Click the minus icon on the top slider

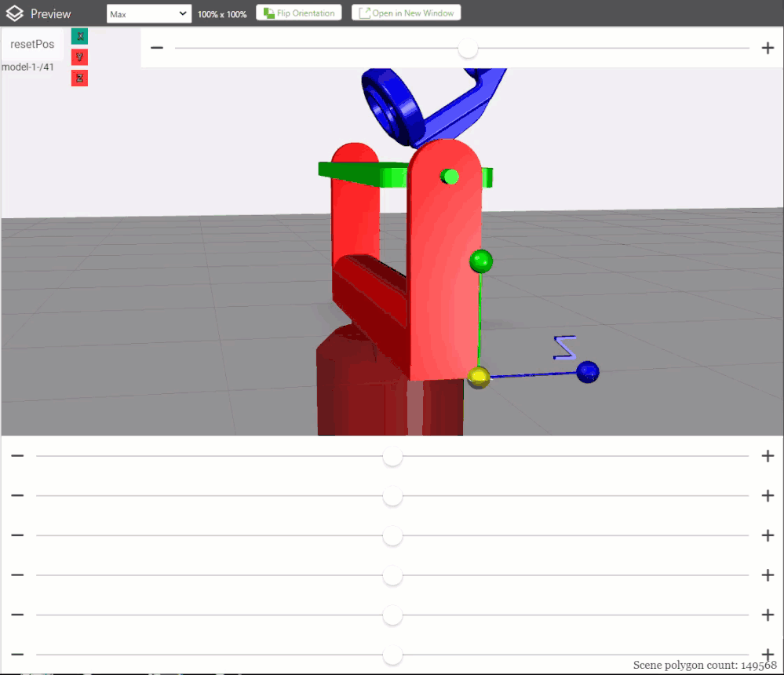click(156, 48)
